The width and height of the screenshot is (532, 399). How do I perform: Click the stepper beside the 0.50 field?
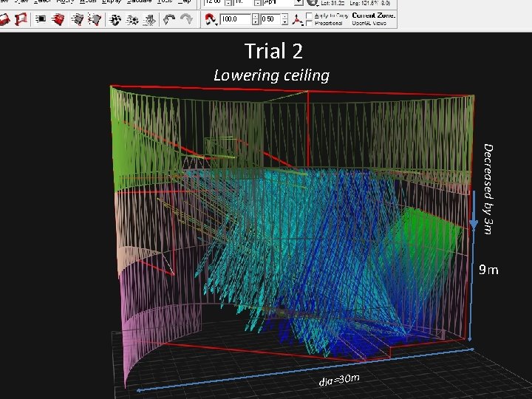[x=285, y=19]
